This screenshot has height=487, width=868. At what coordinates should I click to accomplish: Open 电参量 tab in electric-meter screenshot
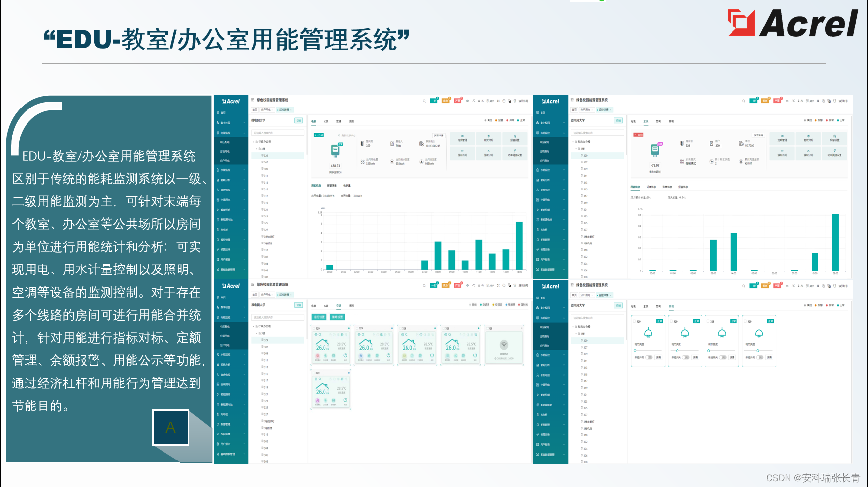347,185
